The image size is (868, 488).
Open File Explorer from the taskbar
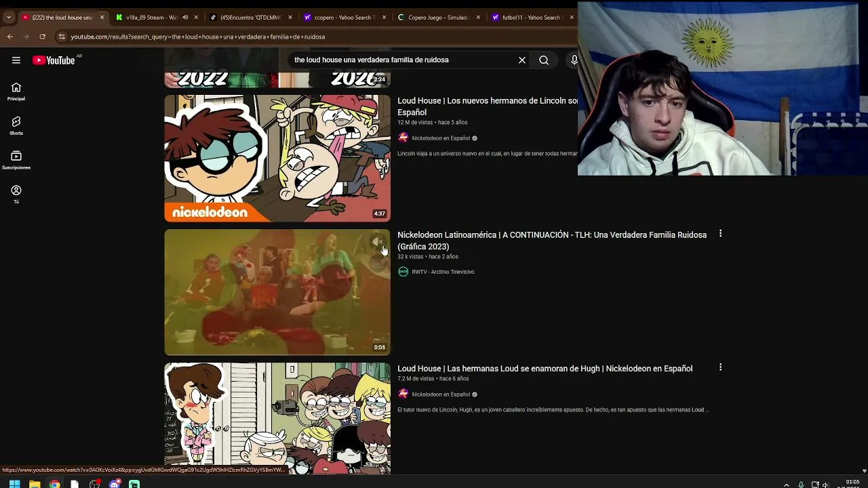[x=35, y=484]
